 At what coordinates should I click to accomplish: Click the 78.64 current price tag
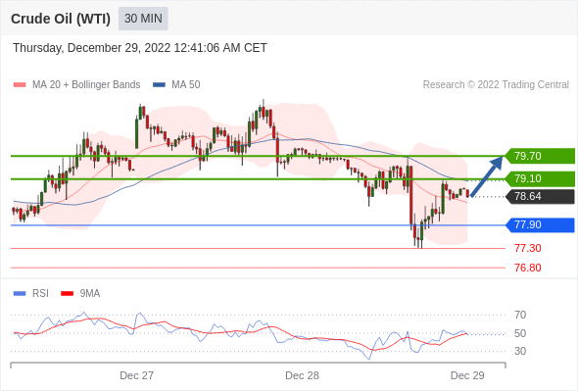tap(540, 196)
